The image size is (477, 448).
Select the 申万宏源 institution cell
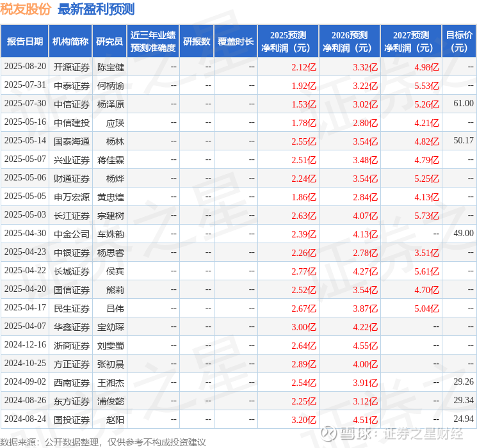coord(72,197)
